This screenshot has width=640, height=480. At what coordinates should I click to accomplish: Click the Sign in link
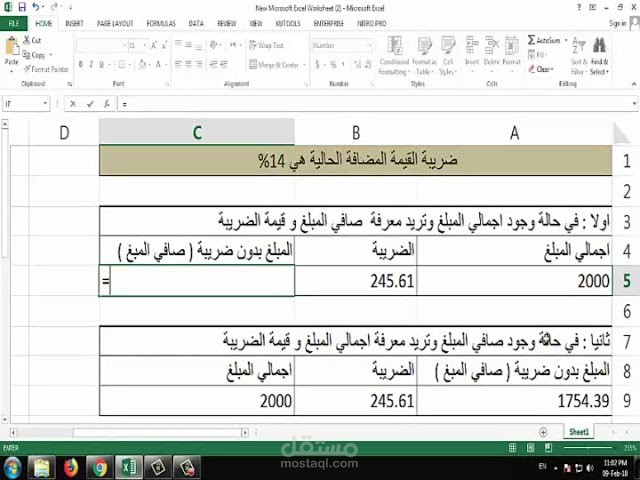[617, 24]
